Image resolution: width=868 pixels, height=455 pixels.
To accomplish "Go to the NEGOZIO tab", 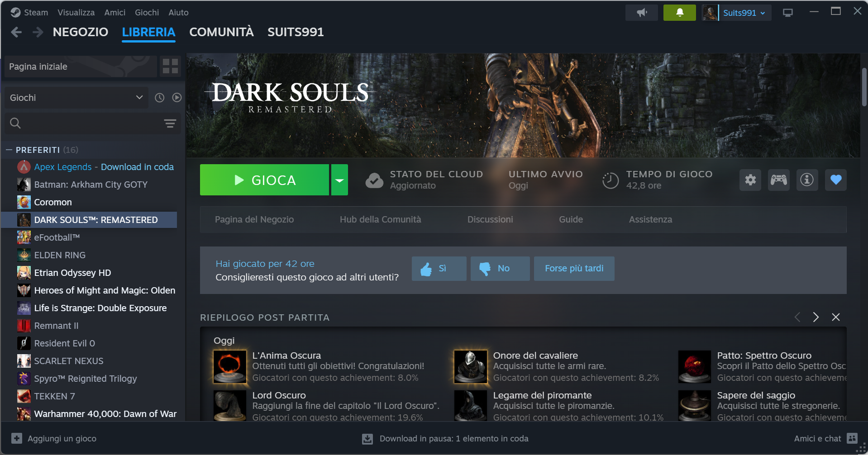I will (81, 32).
